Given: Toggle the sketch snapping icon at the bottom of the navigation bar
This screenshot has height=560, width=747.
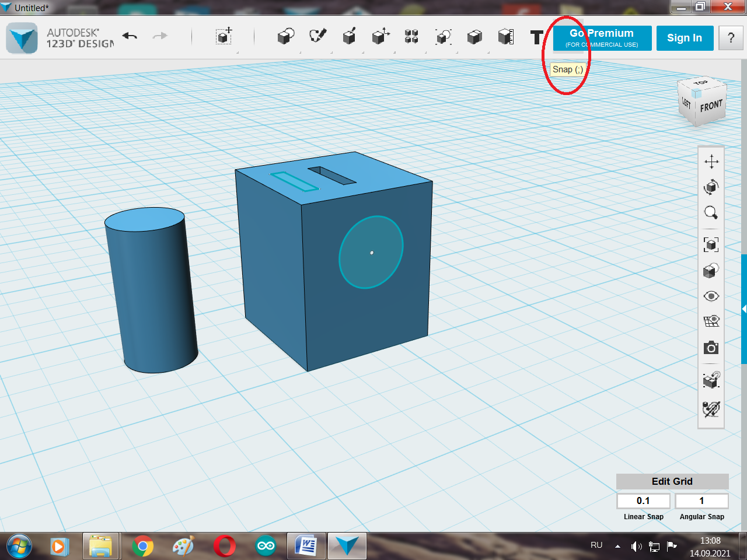Looking at the screenshot, I should click(x=711, y=409).
